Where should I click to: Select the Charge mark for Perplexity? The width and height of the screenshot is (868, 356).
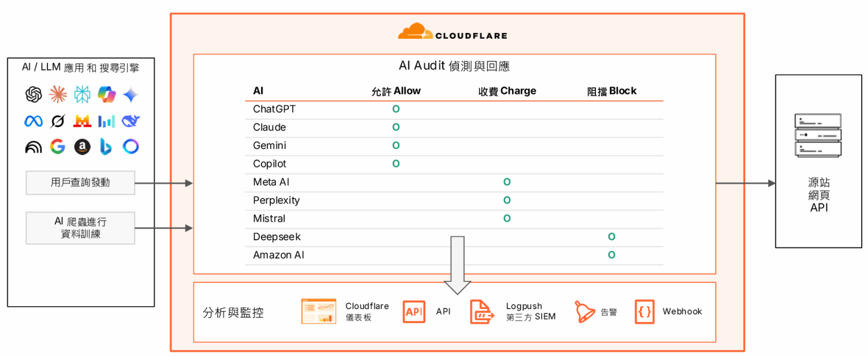[507, 200]
